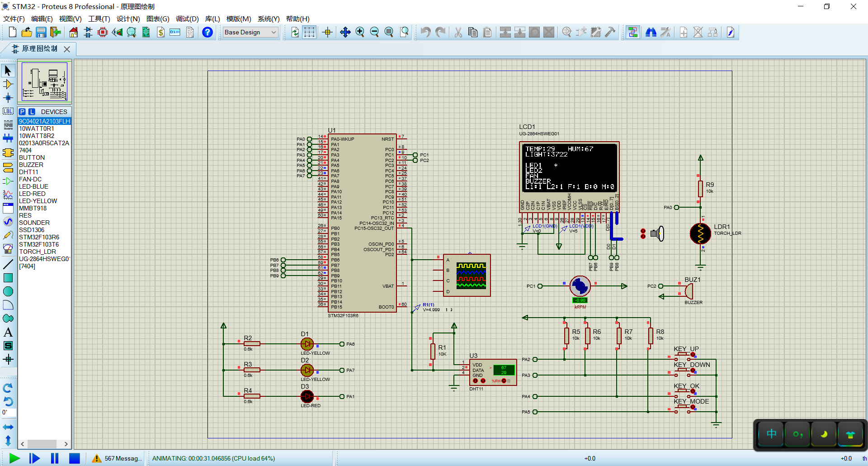Click the Pick Devices 'P' button
The image size is (868, 466).
point(22,112)
